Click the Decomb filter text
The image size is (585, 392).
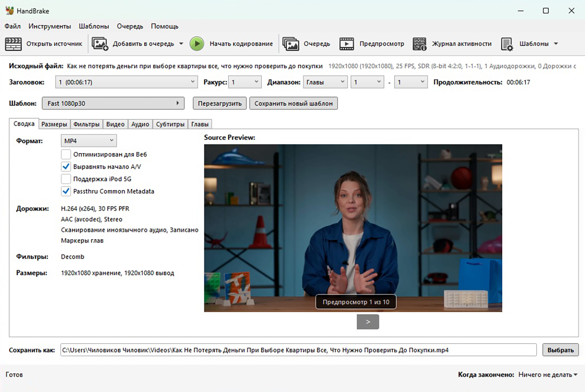72,257
